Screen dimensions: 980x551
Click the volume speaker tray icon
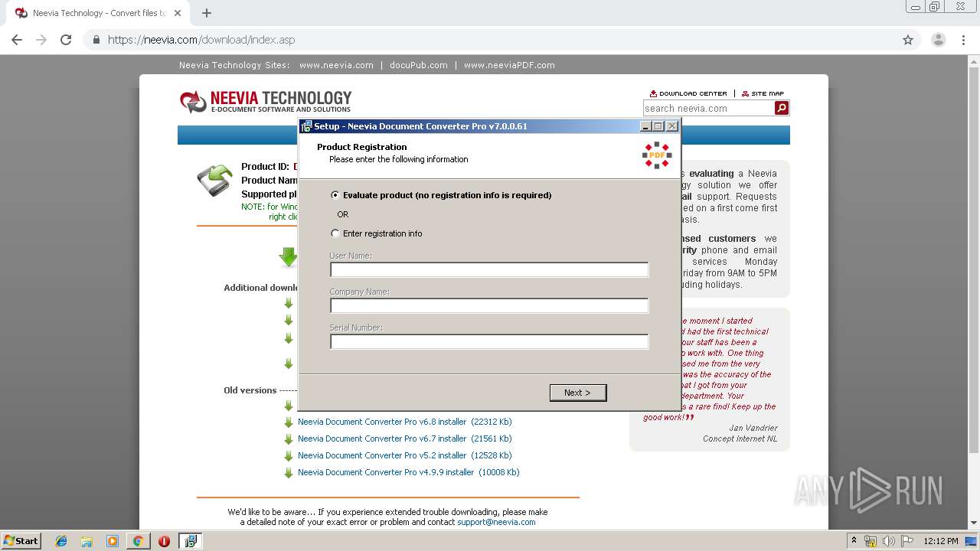point(888,541)
